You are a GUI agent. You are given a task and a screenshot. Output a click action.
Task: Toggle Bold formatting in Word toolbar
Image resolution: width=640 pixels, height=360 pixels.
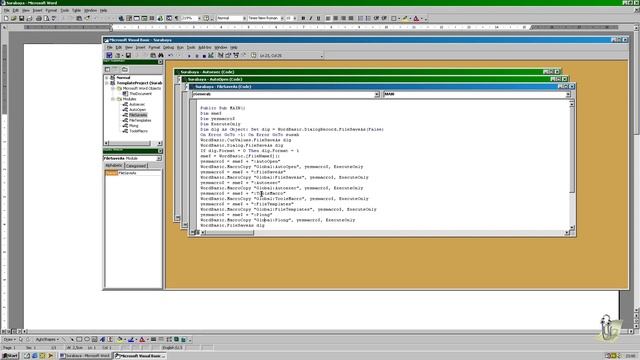pyautogui.click(x=303, y=18)
